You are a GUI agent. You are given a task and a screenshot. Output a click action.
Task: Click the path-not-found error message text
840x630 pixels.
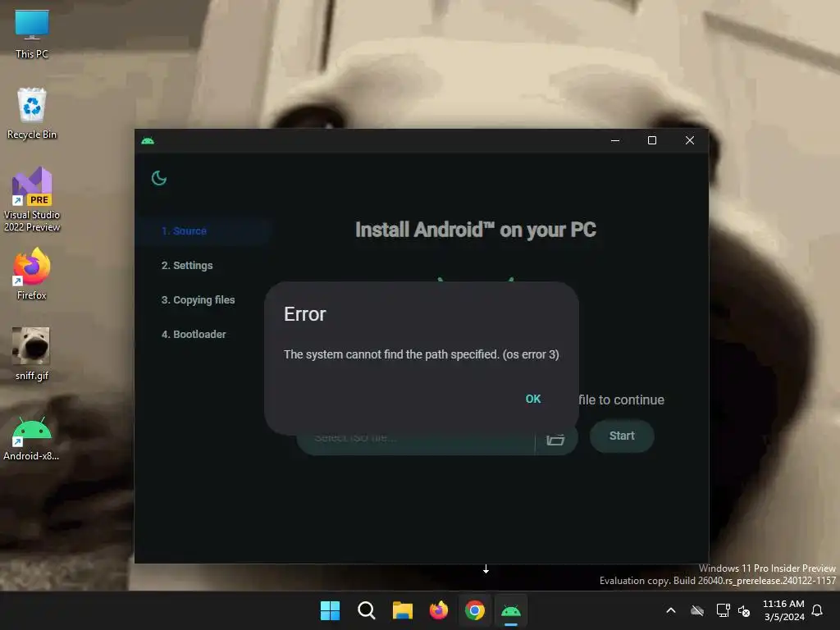click(422, 354)
